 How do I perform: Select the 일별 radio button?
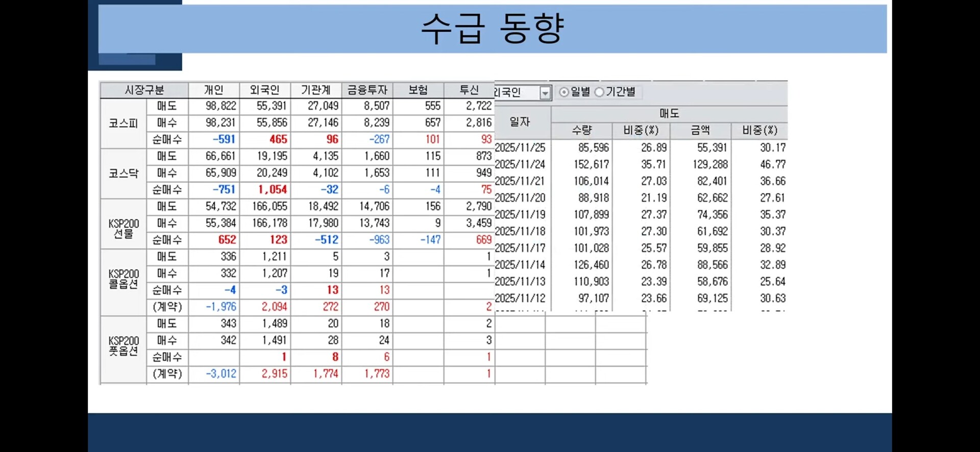(x=564, y=92)
